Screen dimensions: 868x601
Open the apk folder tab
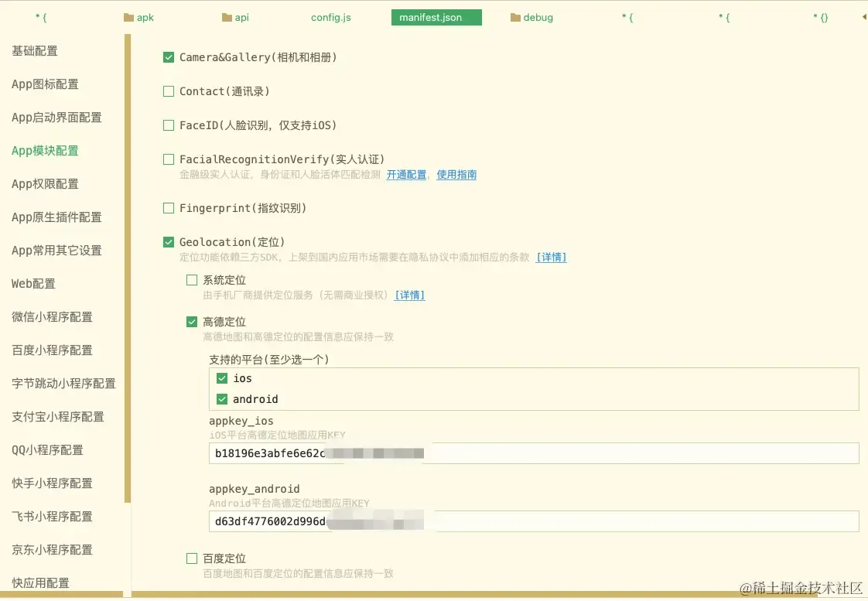click(138, 18)
